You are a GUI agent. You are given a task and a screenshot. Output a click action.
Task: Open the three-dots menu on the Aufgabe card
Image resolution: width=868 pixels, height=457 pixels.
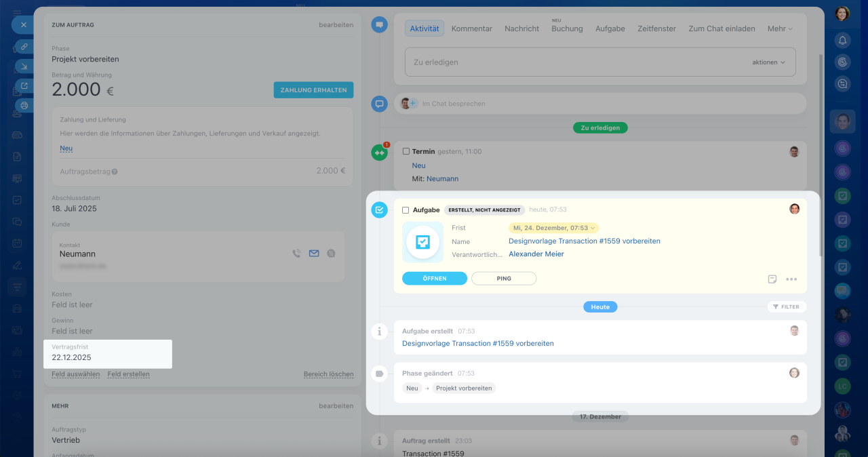(791, 279)
